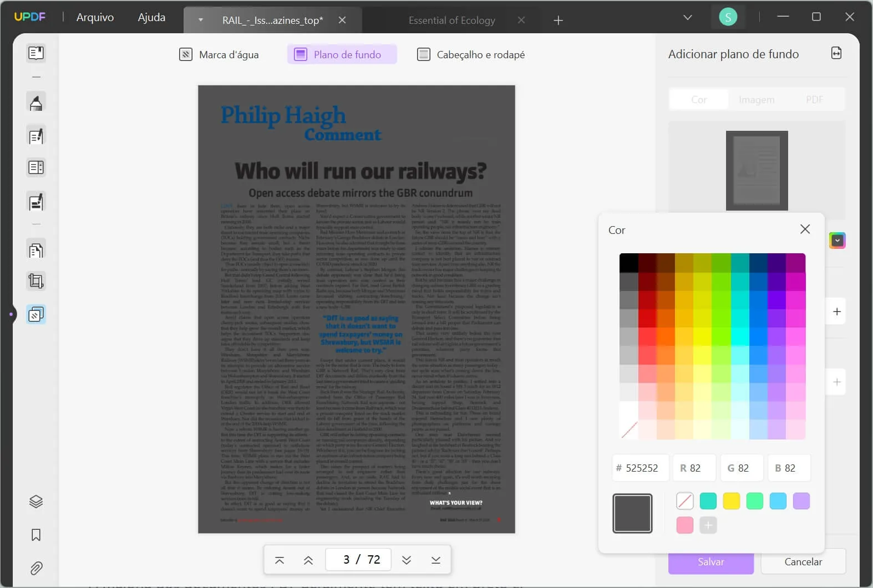Viewport: 873px width, 588px height.
Task: Switch to the Essential of Ecology tab
Action: click(452, 21)
